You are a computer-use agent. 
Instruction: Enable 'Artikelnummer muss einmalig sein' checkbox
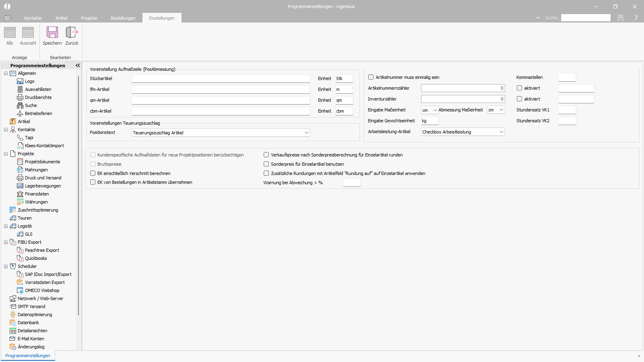coord(371,77)
